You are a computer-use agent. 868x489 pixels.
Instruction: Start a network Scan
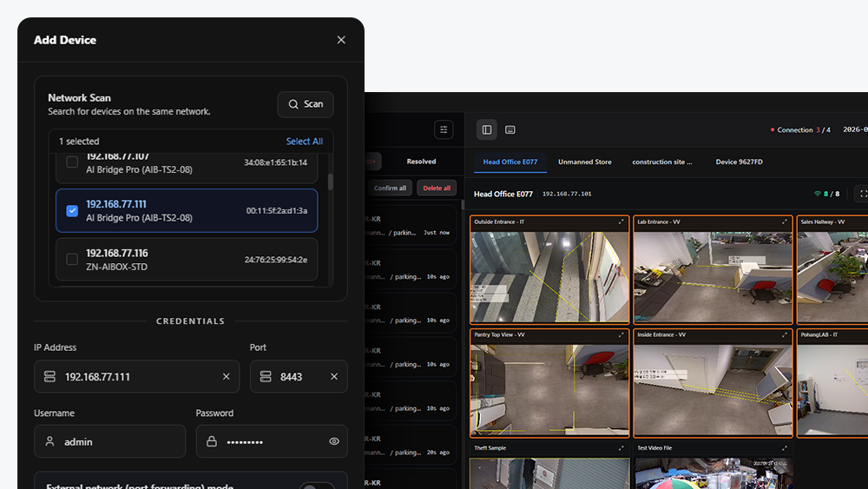pos(306,104)
